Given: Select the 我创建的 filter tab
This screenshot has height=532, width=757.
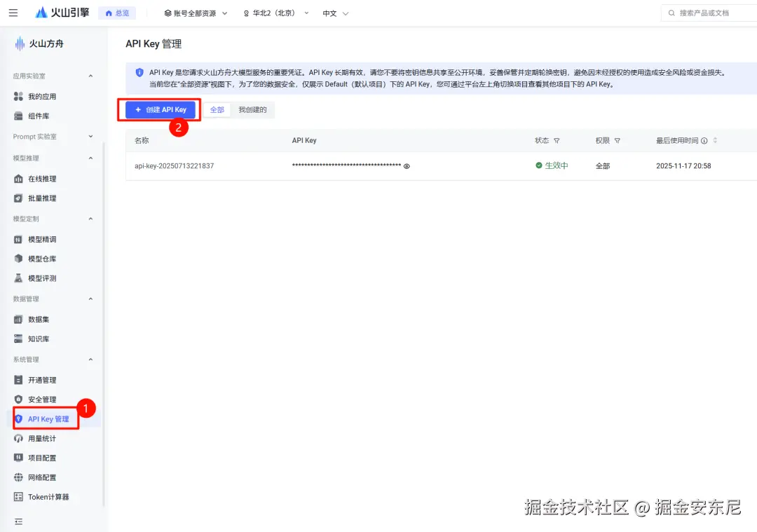Looking at the screenshot, I should click(252, 109).
